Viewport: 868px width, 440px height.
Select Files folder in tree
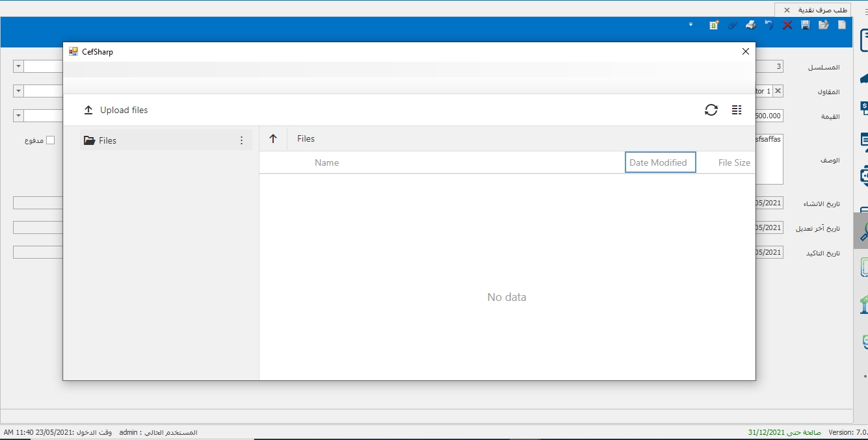pos(107,140)
